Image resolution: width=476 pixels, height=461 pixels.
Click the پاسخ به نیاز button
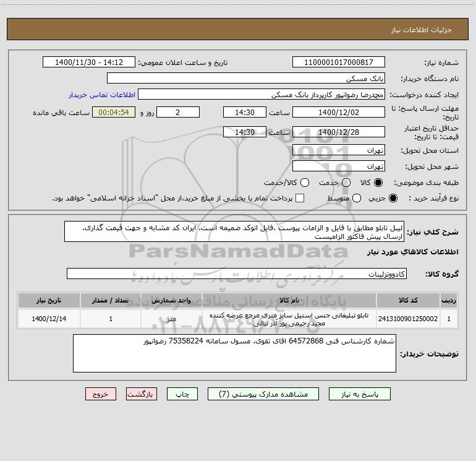pyautogui.click(x=360, y=394)
